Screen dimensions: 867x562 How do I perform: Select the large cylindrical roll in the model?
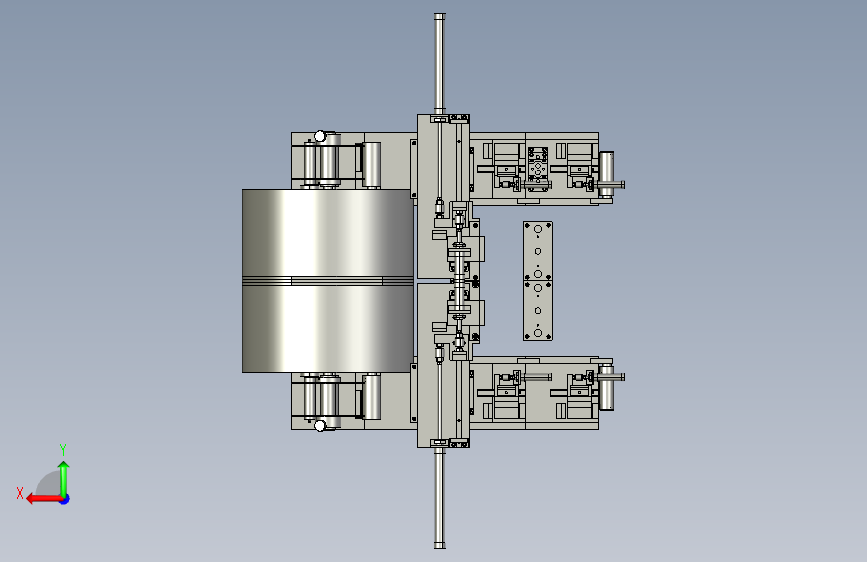click(x=327, y=281)
